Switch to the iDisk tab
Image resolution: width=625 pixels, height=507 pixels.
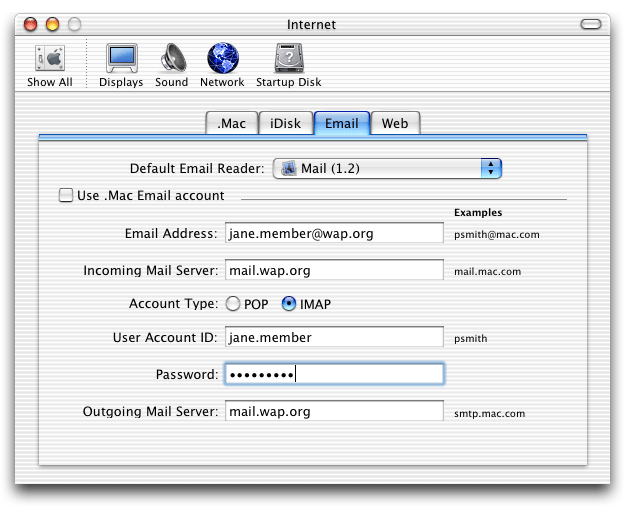[285, 123]
